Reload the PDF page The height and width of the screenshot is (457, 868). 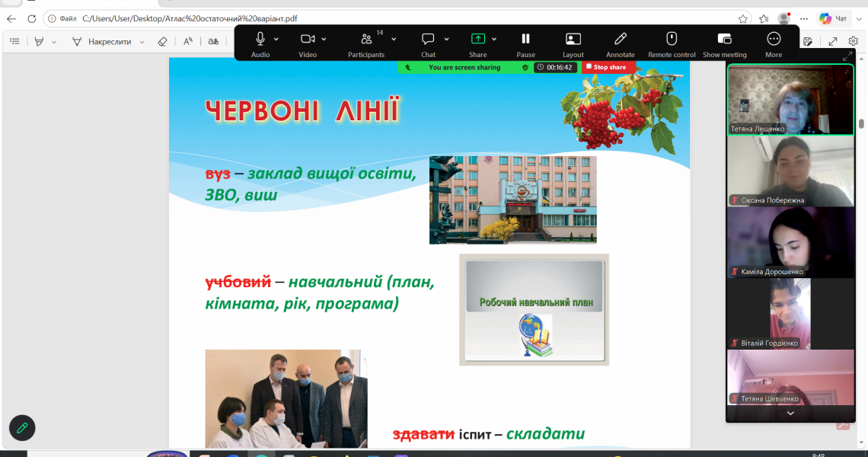click(x=31, y=19)
